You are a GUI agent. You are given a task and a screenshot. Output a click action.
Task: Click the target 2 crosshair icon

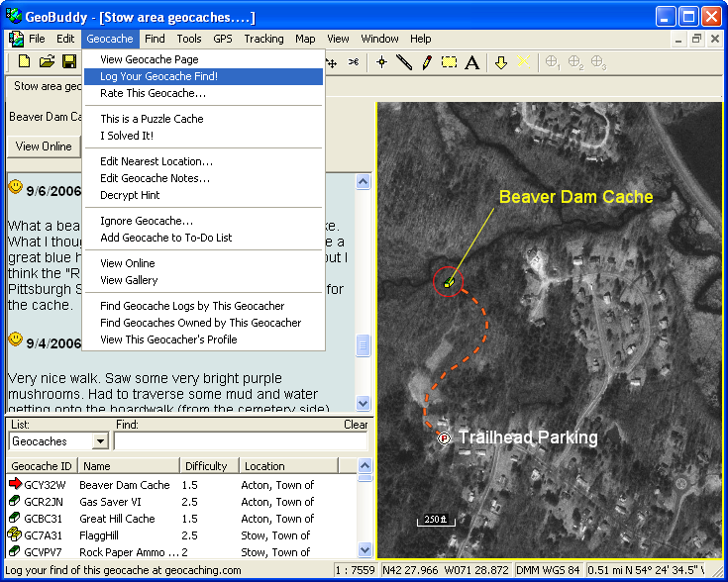(575, 62)
